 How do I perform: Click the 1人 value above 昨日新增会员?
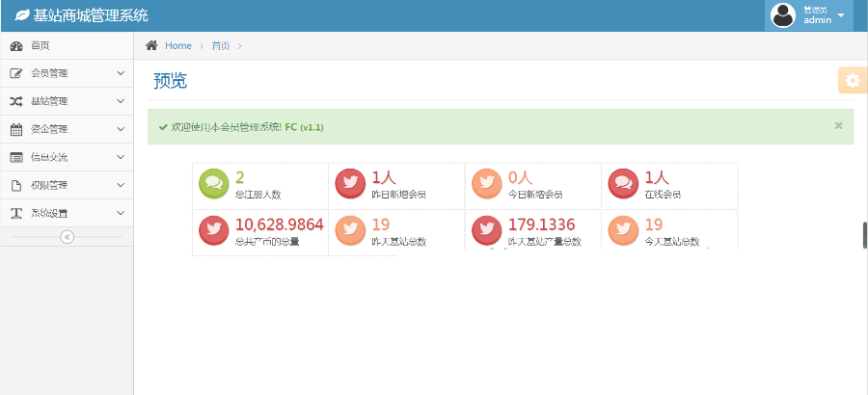pyautogui.click(x=384, y=177)
